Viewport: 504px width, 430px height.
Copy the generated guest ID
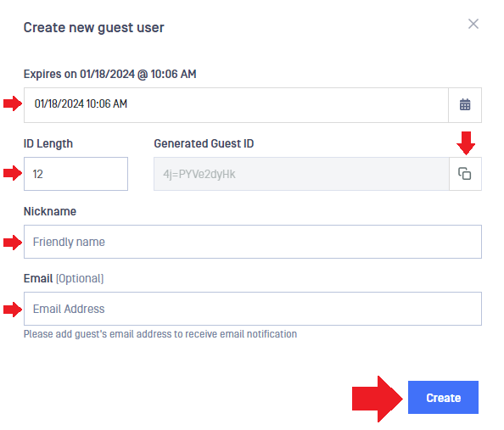[465, 174]
